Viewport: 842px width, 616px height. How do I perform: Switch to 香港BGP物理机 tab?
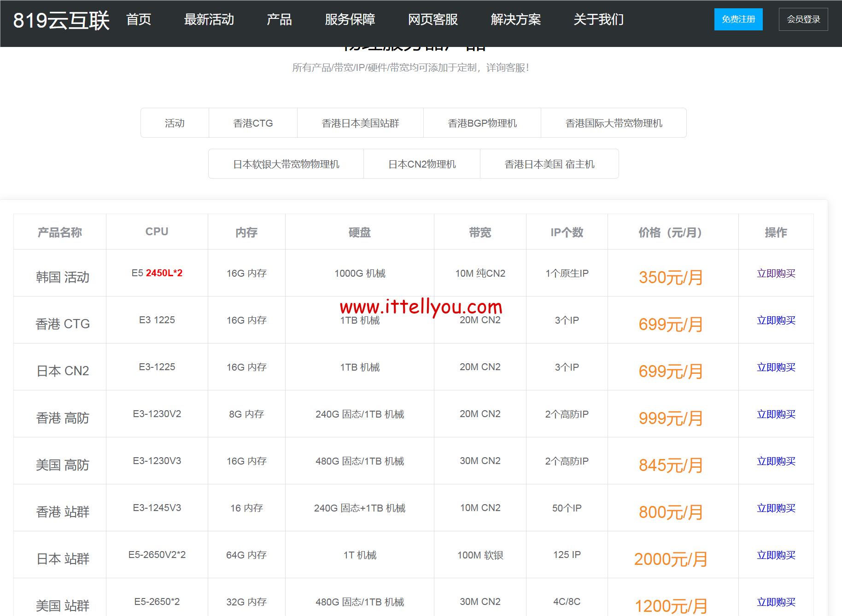point(482,122)
